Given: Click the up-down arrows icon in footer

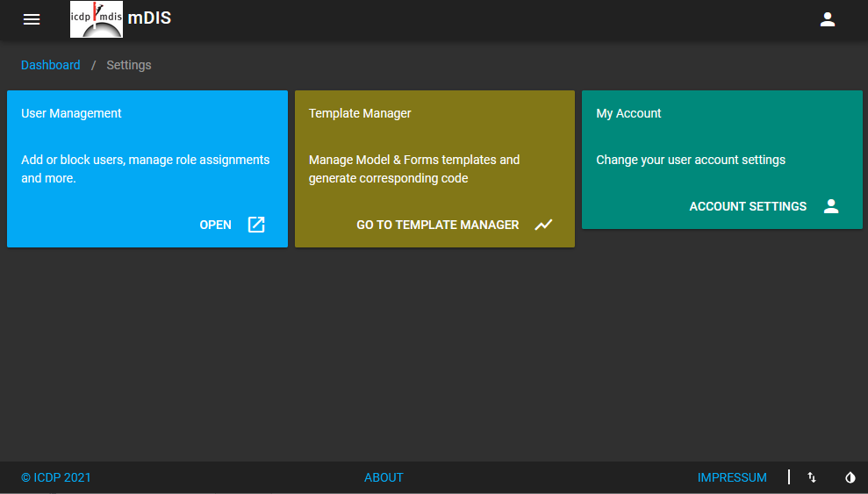Looking at the screenshot, I should (812, 476).
